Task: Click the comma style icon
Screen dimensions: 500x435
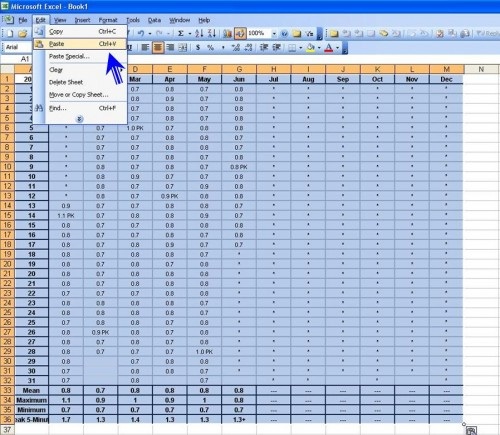Action: 223,48
